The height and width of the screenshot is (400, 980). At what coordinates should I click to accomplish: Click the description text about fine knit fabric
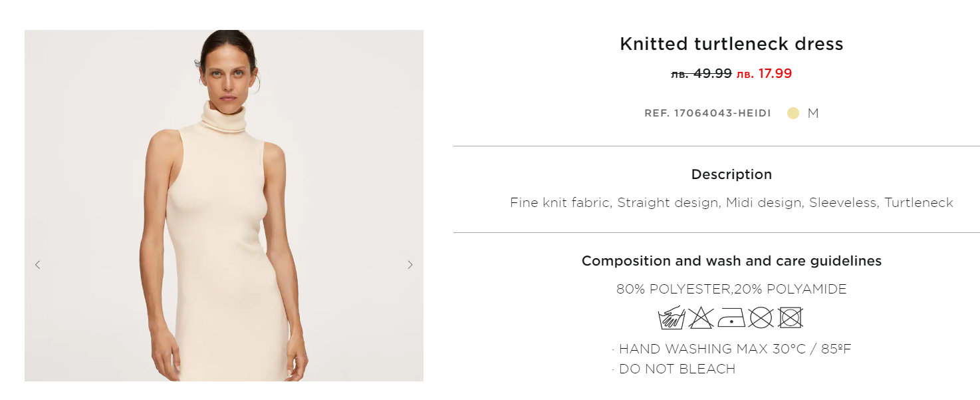(x=731, y=202)
